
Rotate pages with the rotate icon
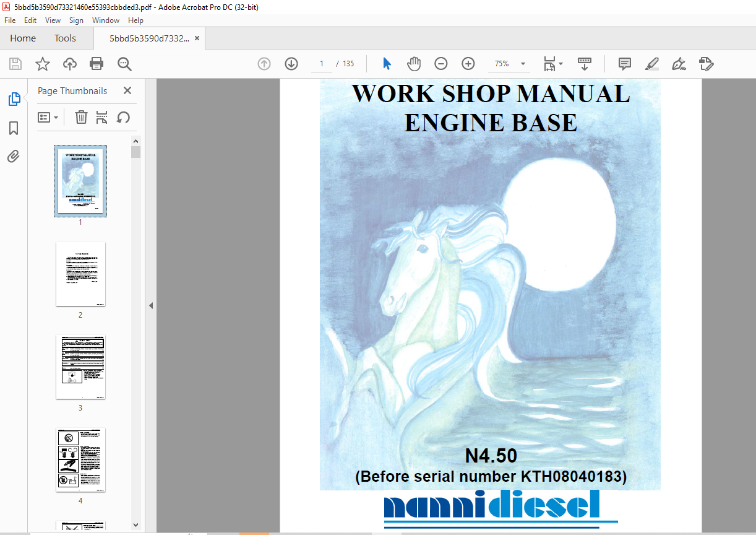pos(123,117)
